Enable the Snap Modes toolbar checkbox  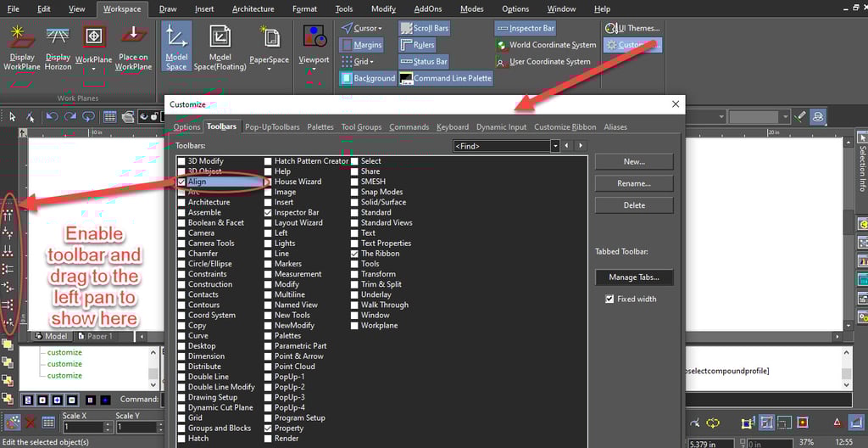pyautogui.click(x=354, y=192)
